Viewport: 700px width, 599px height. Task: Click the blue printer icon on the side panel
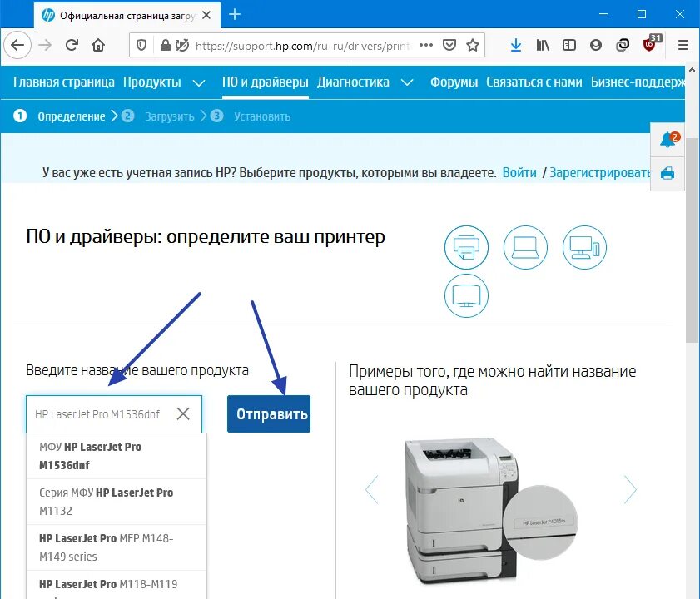click(668, 173)
